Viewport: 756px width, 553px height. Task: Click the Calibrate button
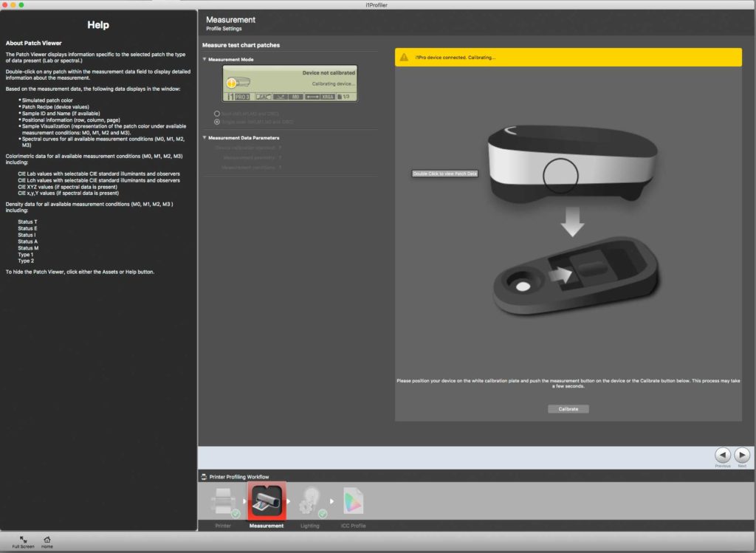pyautogui.click(x=568, y=409)
